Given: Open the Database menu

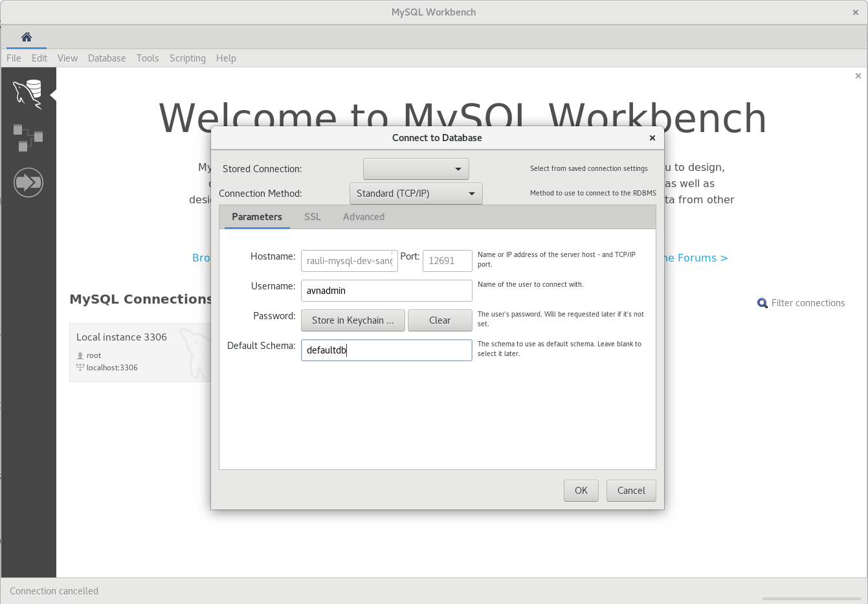Looking at the screenshot, I should coord(107,58).
